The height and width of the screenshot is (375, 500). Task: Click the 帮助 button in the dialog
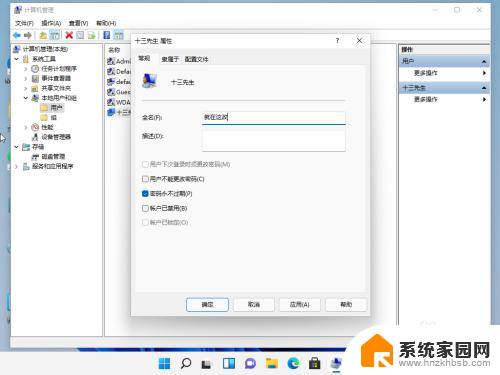click(346, 304)
